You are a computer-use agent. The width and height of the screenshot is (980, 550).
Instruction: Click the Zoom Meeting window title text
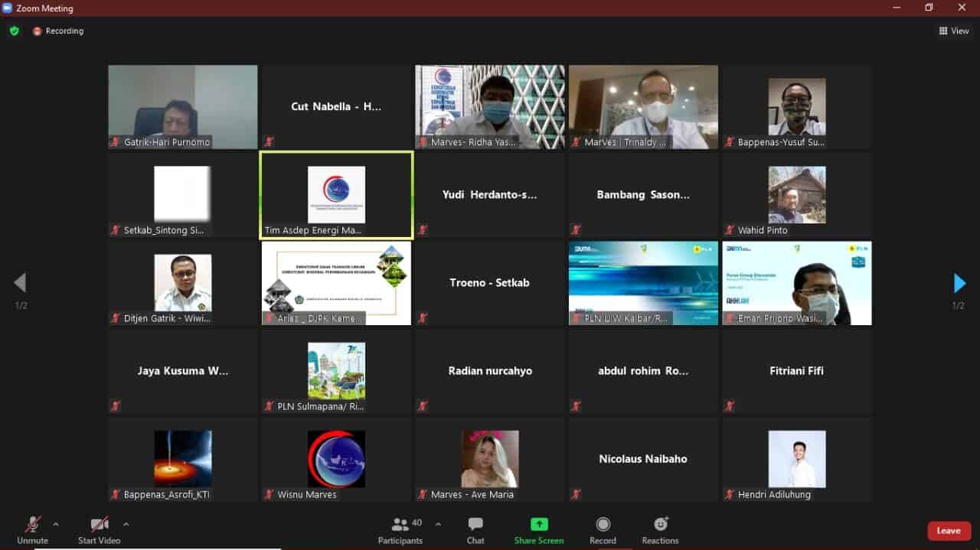44,8
